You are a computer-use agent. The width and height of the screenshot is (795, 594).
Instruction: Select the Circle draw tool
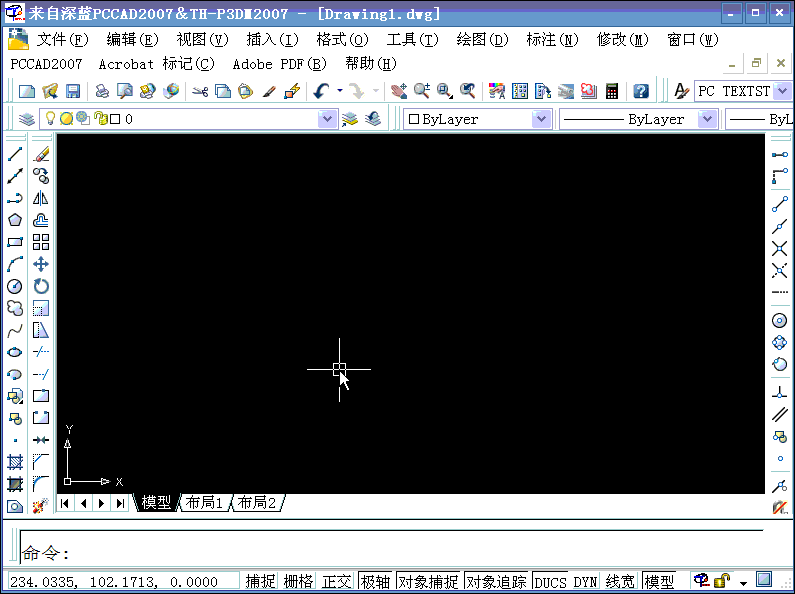pos(15,286)
